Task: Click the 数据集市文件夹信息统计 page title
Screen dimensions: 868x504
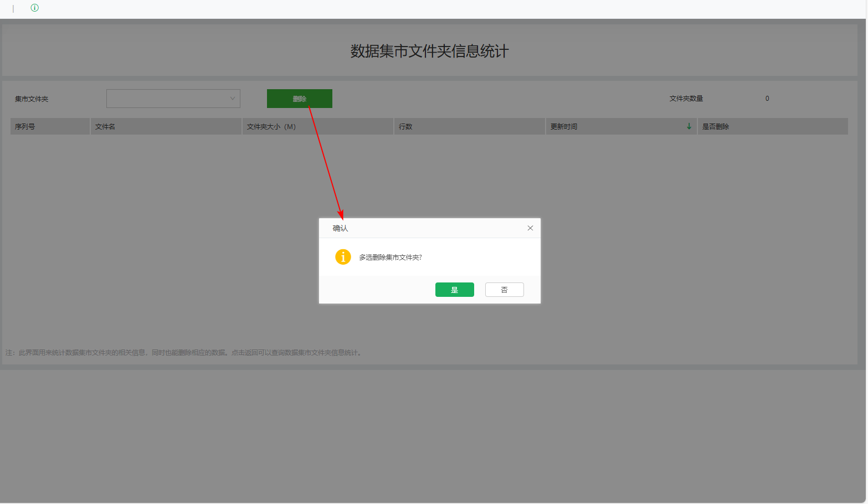Action: click(430, 51)
